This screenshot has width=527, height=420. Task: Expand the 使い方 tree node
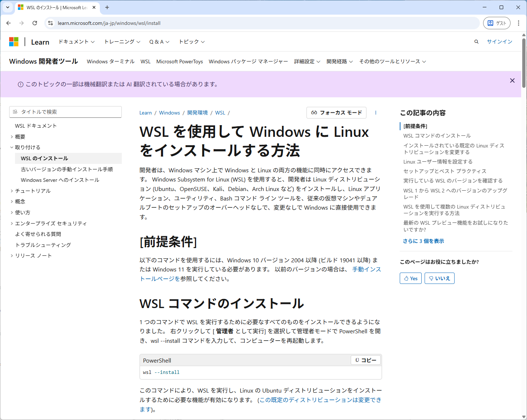pos(12,213)
